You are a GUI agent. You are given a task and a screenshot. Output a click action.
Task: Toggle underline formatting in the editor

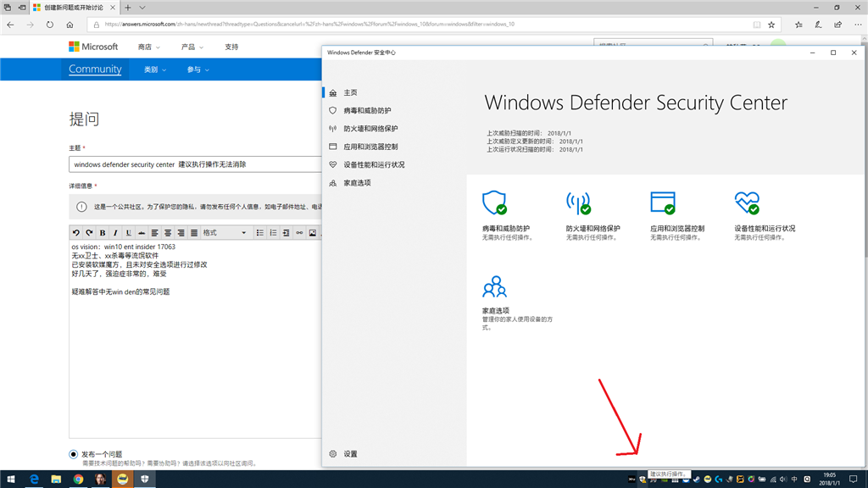tap(129, 233)
